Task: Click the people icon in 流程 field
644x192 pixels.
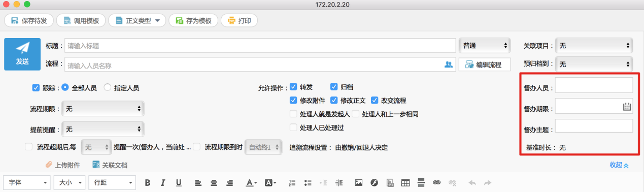Action: coord(448,65)
